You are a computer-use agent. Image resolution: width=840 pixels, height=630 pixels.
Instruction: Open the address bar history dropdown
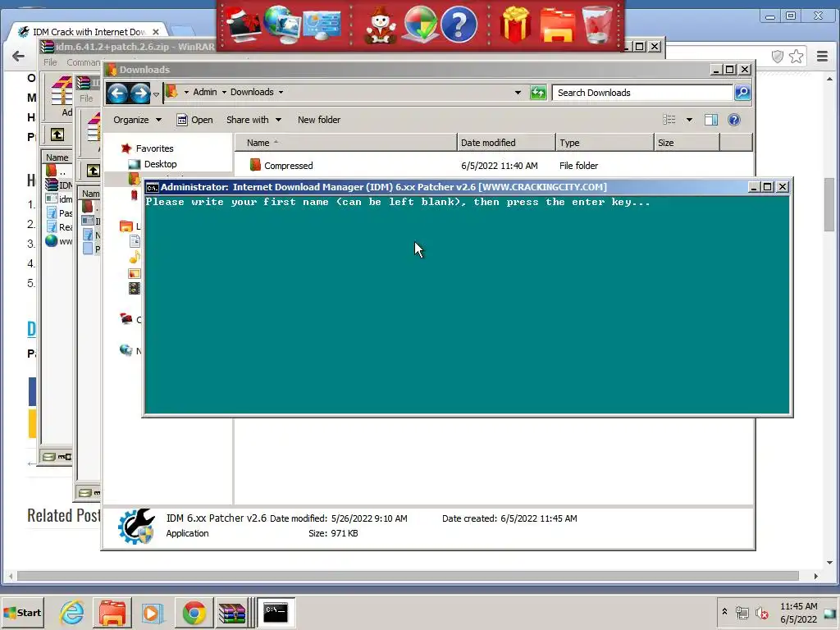pos(518,93)
